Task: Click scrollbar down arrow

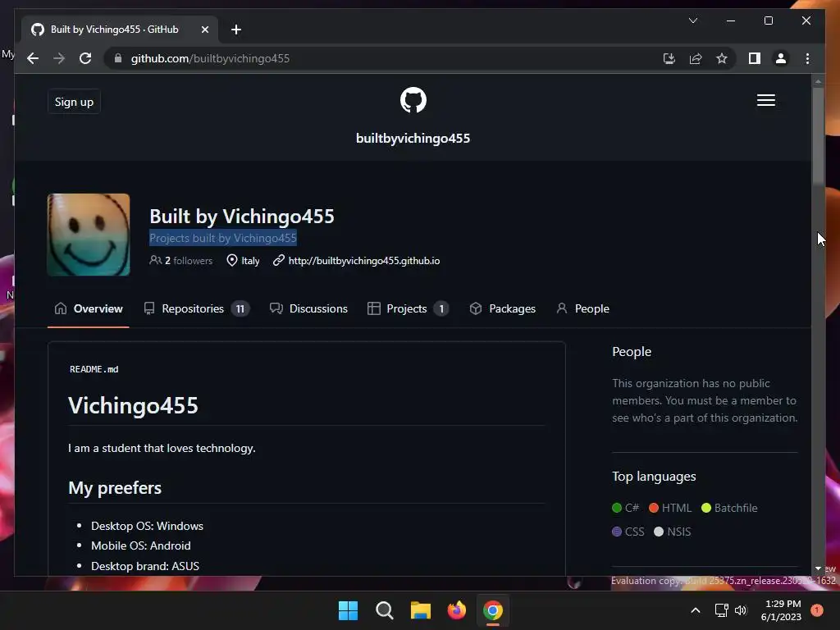Action: (818, 568)
